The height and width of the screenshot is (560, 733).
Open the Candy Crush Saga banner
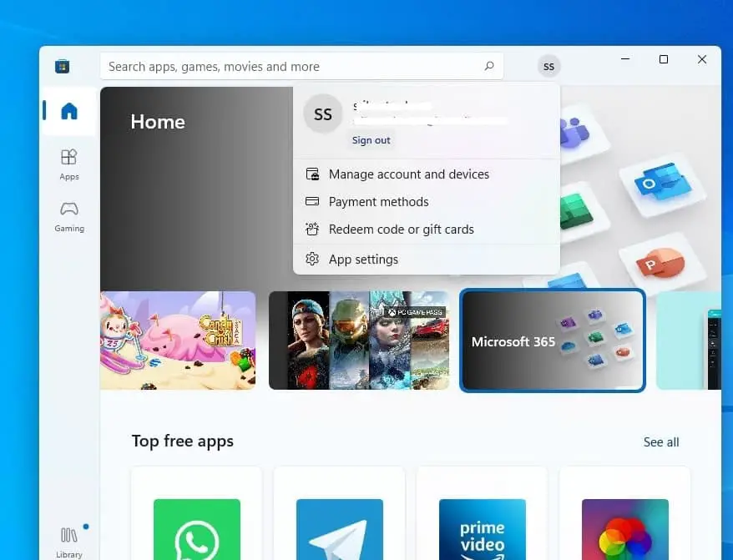coord(178,341)
